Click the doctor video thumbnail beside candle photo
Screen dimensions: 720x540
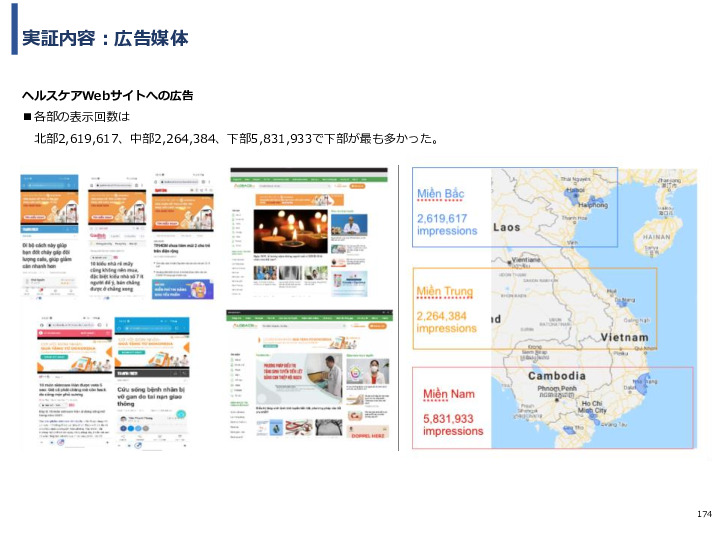click(349, 225)
